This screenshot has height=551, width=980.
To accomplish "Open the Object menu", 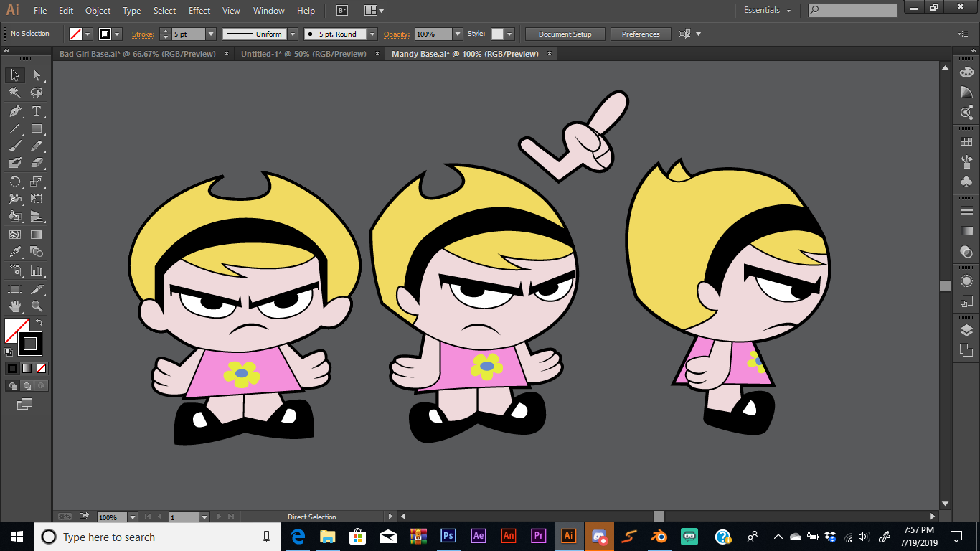I will tap(98, 11).
